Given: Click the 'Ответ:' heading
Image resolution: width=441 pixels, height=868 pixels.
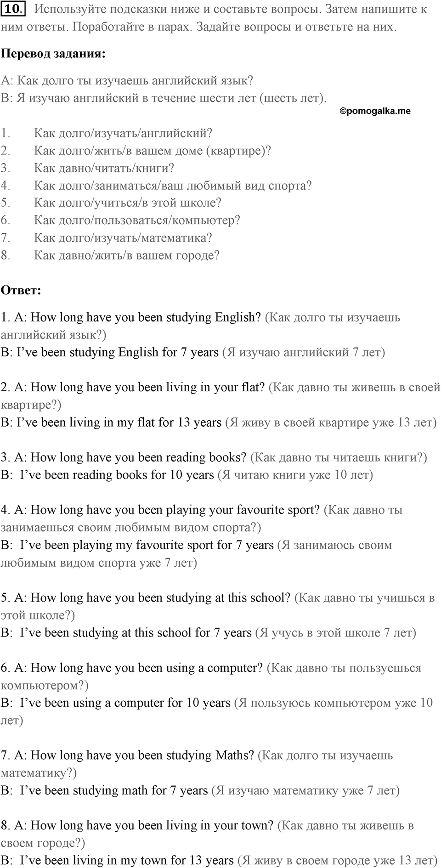Looking at the screenshot, I should (x=21, y=290).
